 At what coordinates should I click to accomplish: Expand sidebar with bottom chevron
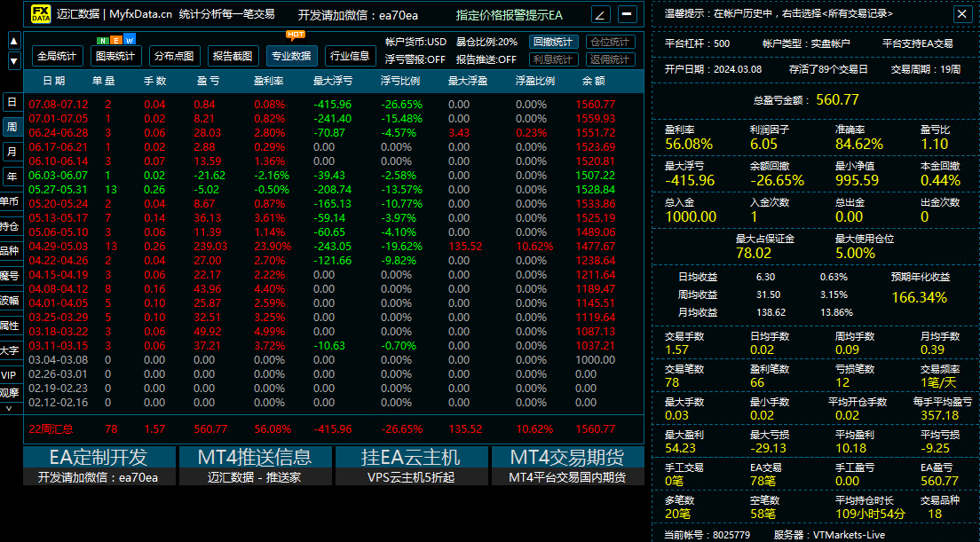coord(9,408)
